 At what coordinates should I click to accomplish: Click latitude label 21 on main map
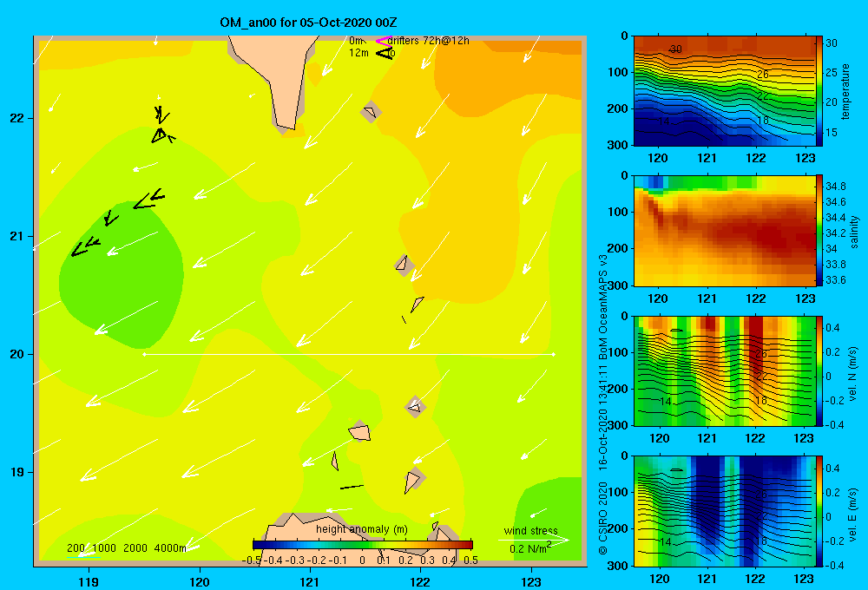tap(16, 236)
